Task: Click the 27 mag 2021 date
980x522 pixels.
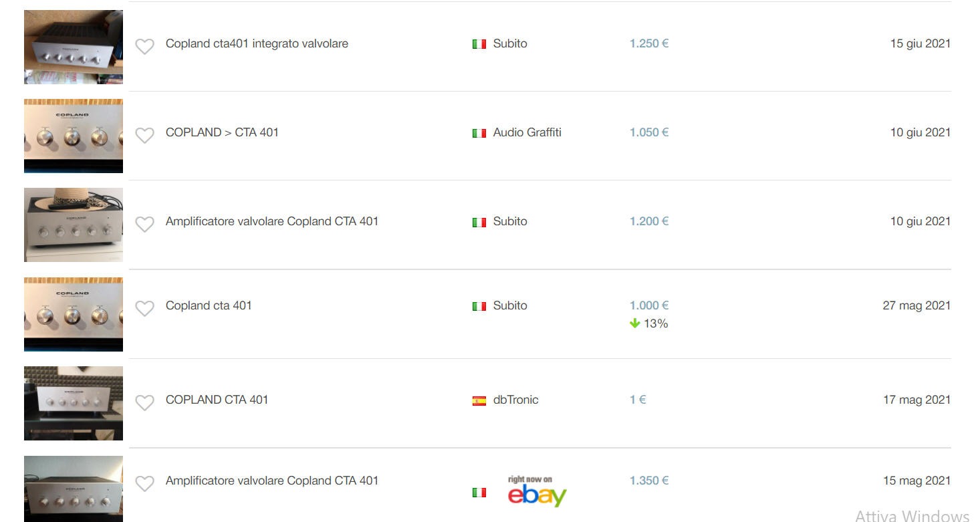Action: tap(916, 305)
